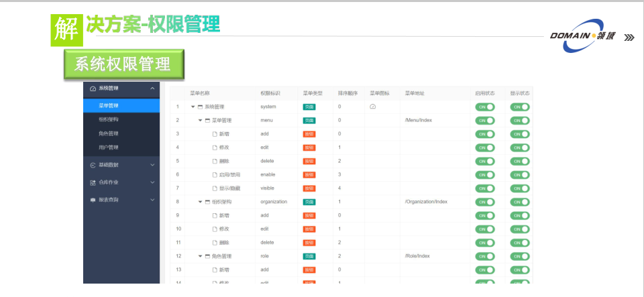The height and width of the screenshot is (297, 644).
Task: Open 用户管理 in the sidebar
Action: tap(121, 147)
